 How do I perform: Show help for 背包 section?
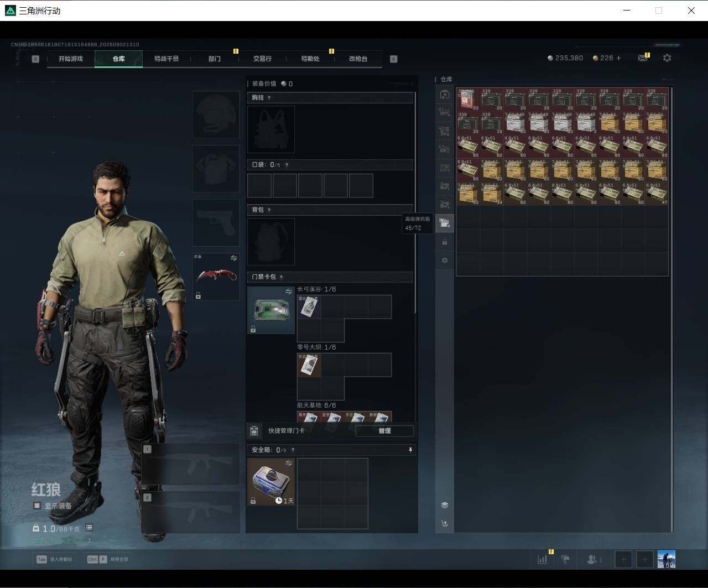[269, 210]
